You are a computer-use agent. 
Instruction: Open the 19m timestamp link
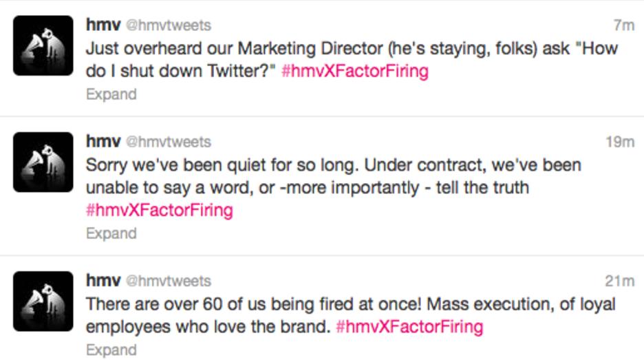(x=619, y=142)
